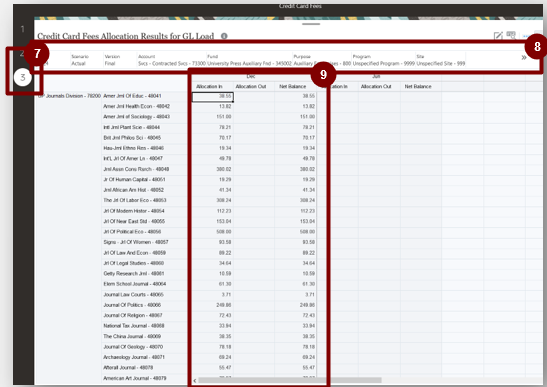Image resolution: width=547 pixels, height=387 pixels.
Task: Click Credit Card Fees Allocation Results title
Action: click(x=125, y=36)
